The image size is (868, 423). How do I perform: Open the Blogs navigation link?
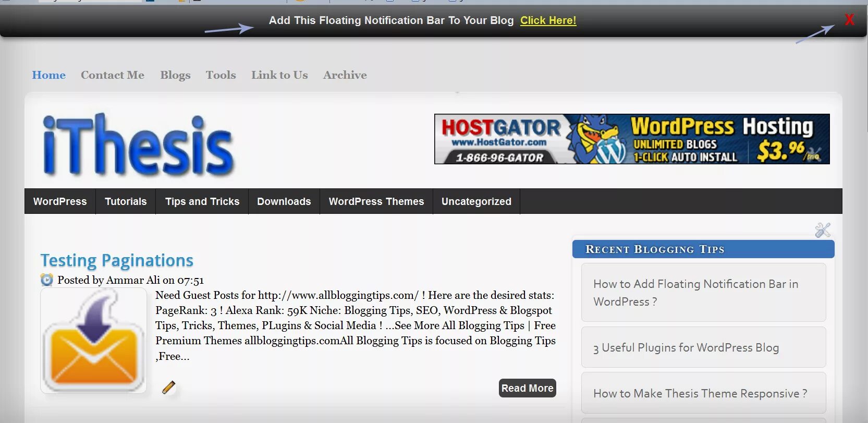point(175,75)
